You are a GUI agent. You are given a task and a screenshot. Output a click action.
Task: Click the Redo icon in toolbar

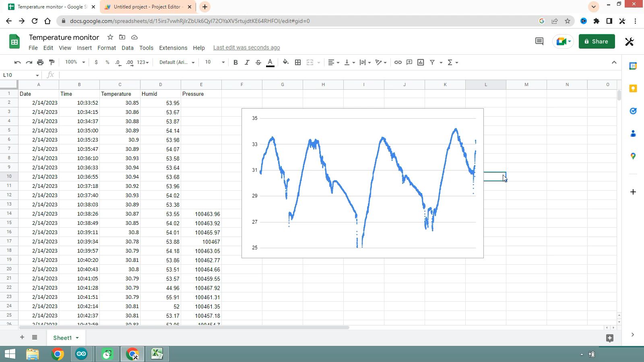tap(29, 62)
